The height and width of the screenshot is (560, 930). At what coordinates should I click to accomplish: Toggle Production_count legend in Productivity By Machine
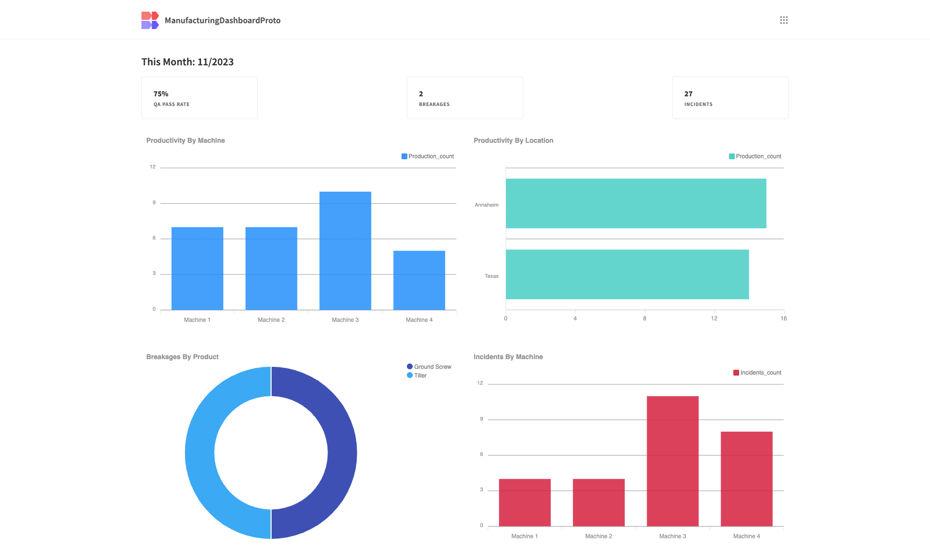pos(428,156)
